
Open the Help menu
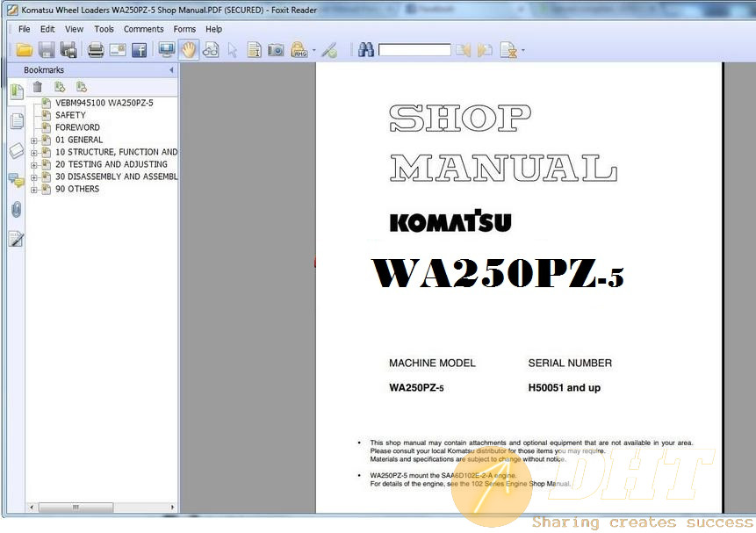pos(213,29)
